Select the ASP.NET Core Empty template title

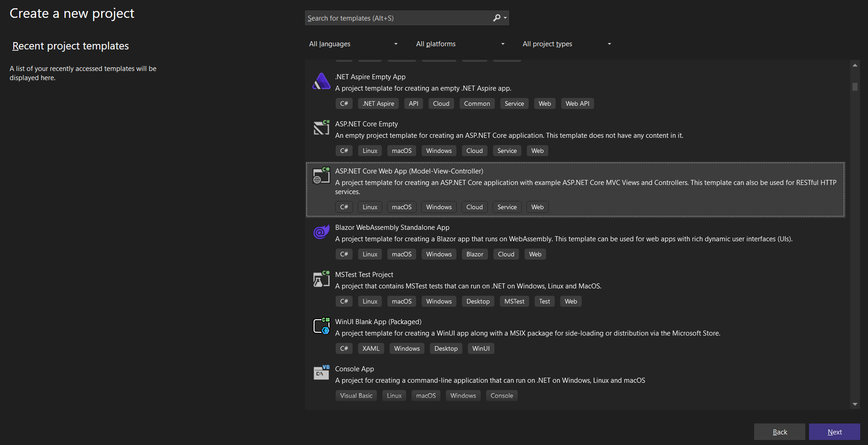(x=366, y=124)
